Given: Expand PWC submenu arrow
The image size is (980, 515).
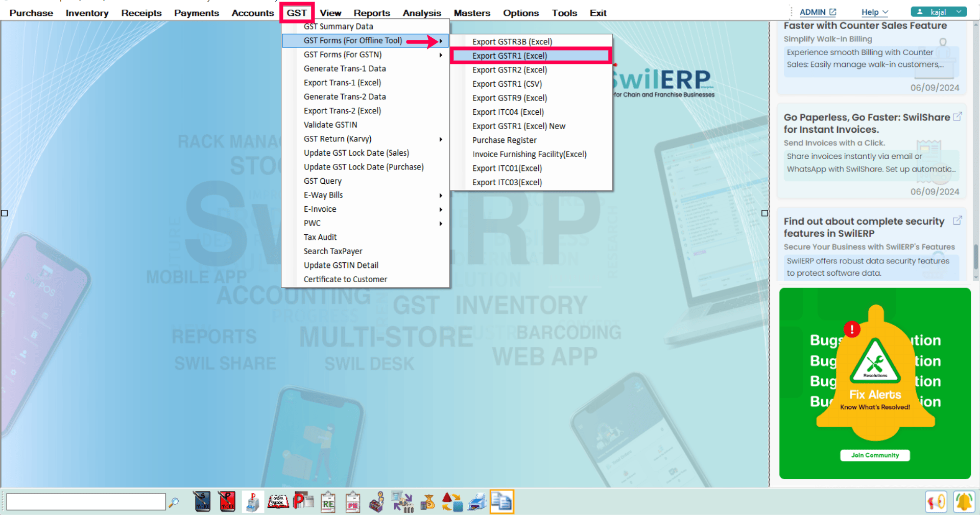Looking at the screenshot, I should [x=441, y=223].
